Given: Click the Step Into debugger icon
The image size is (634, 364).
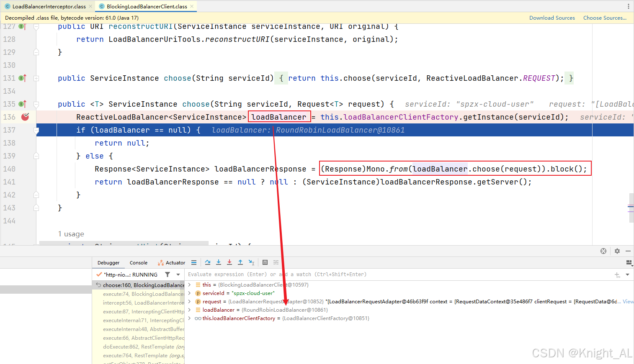Looking at the screenshot, I should [219, 262].
